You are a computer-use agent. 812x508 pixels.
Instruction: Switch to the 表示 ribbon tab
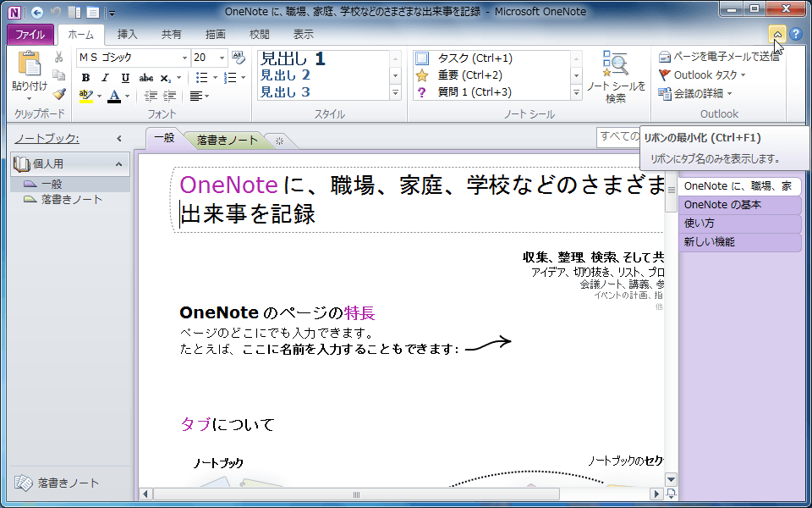point(304,35)
